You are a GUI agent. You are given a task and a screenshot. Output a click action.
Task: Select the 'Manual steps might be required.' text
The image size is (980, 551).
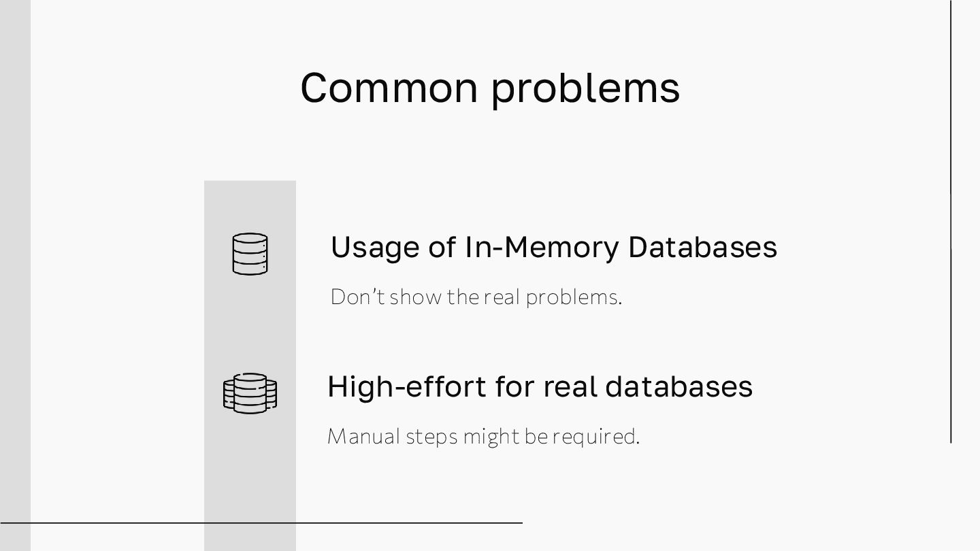pyautogui.click(x=483, y=436)
